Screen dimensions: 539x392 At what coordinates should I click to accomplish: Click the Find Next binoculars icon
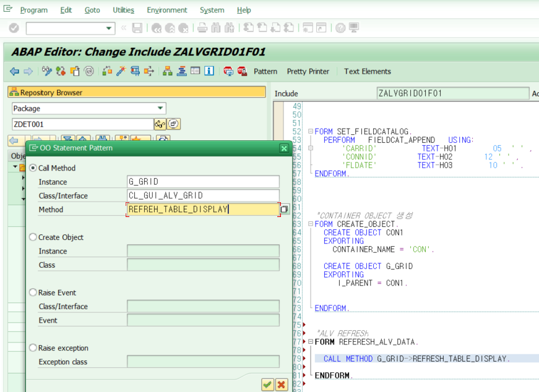point(230,28)
